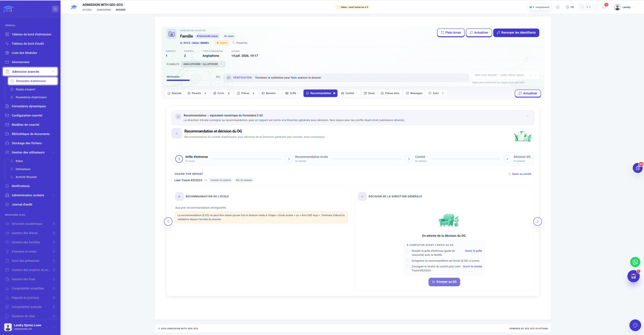644x335 pixels.
Task: Click the Saisir au comité link
Action: click(x=520, y=174)
